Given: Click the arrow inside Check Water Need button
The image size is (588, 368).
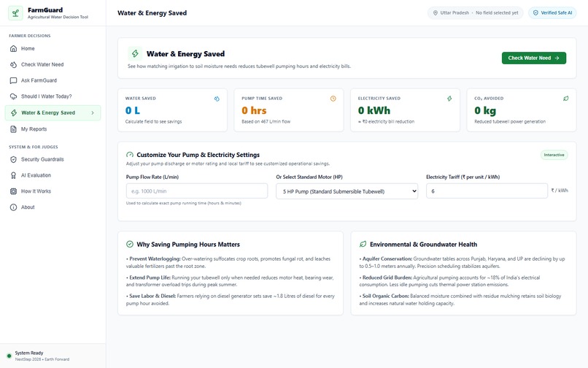Looking at the screenshot, I should coord(557,58).
